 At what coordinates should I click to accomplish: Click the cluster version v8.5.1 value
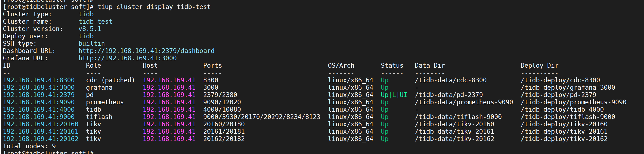pos(90,29)
